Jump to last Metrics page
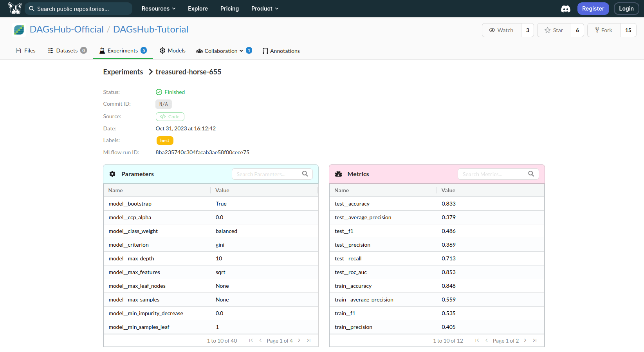This screenshot has width=644, height=352. pos(535,340)
